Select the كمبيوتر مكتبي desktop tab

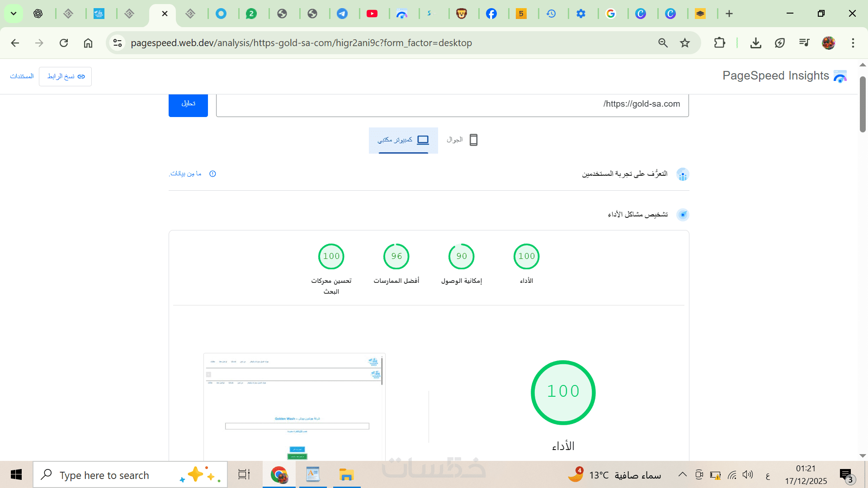[x=403, y=140]
